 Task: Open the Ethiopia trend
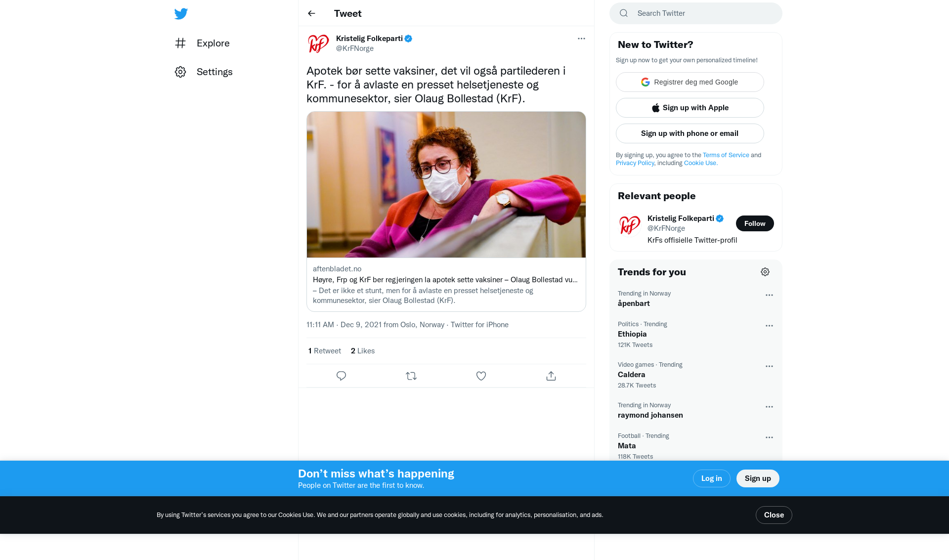(696, 335)
